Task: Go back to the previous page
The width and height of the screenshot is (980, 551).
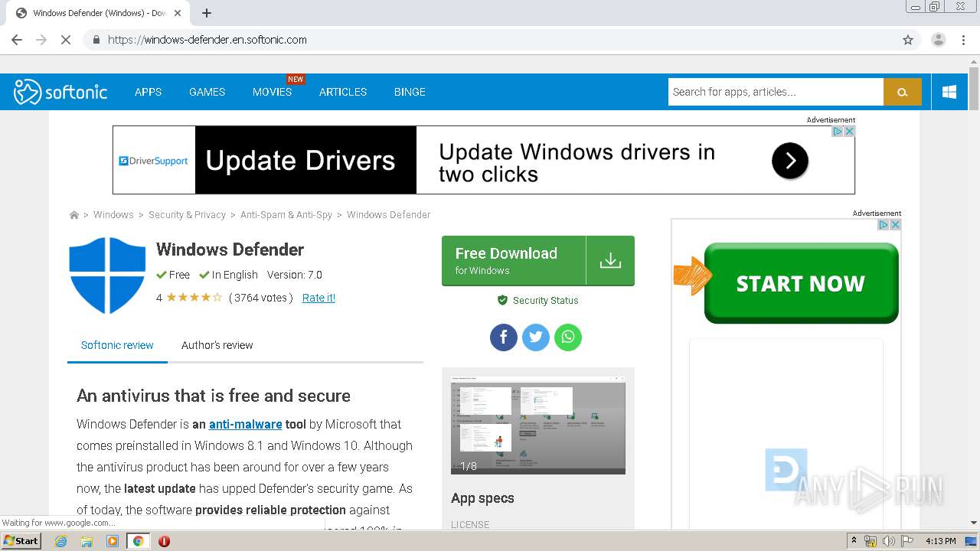Action: [x=17, y=40]
